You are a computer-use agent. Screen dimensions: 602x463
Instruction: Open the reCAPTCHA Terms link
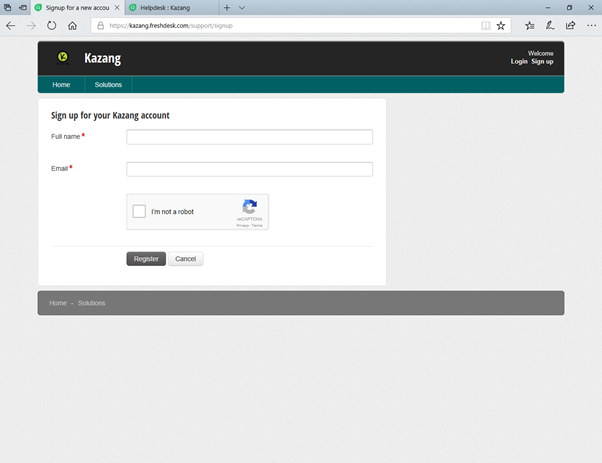coord(257,225)
